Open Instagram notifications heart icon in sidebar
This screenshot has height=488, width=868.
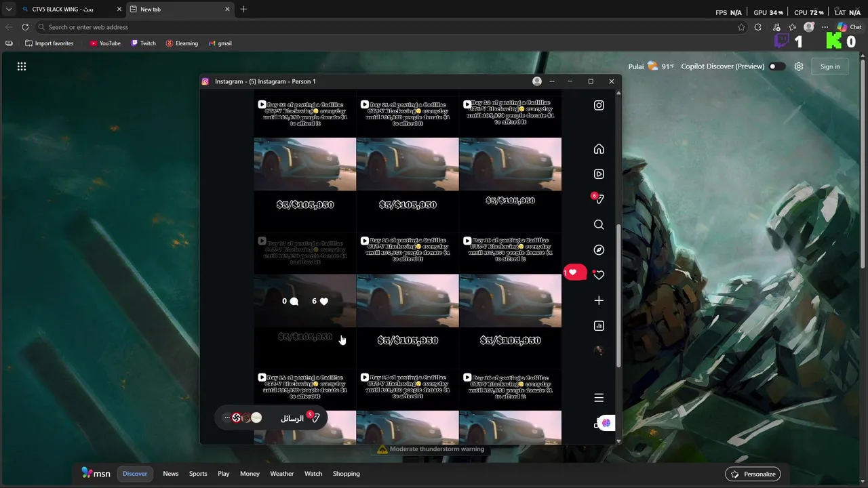point(599,274)
